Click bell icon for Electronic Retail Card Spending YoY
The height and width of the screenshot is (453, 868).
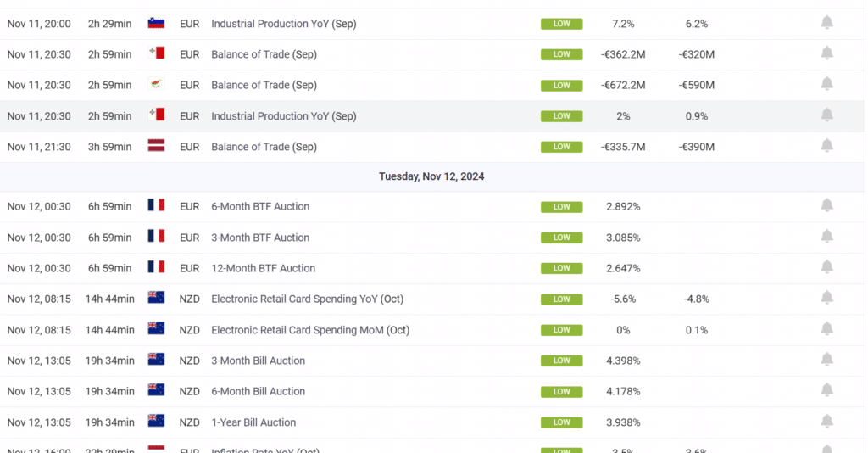[x=826, y=298]
